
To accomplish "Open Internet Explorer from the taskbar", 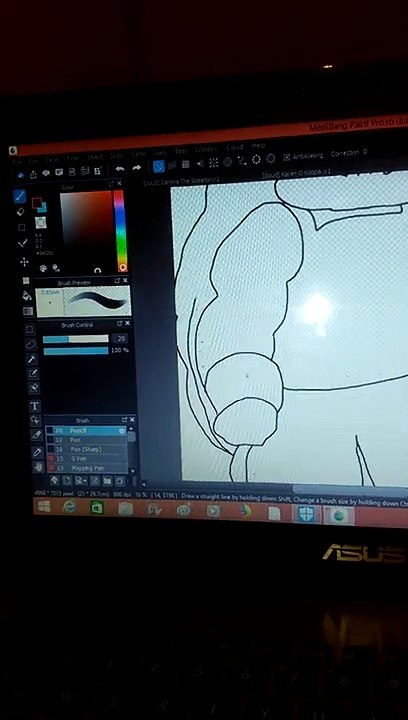I will click(x=69, y=507).
